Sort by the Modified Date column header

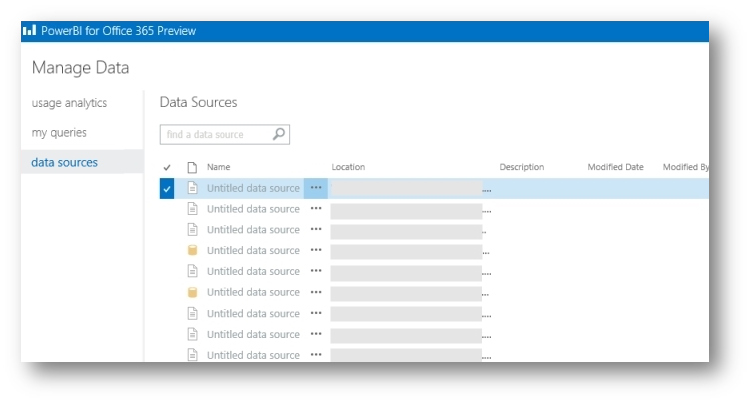click(x=615, y=168)
